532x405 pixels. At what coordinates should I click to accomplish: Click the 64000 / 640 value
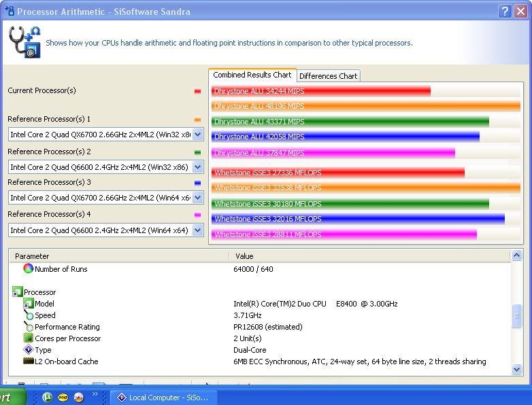point(253,269)
